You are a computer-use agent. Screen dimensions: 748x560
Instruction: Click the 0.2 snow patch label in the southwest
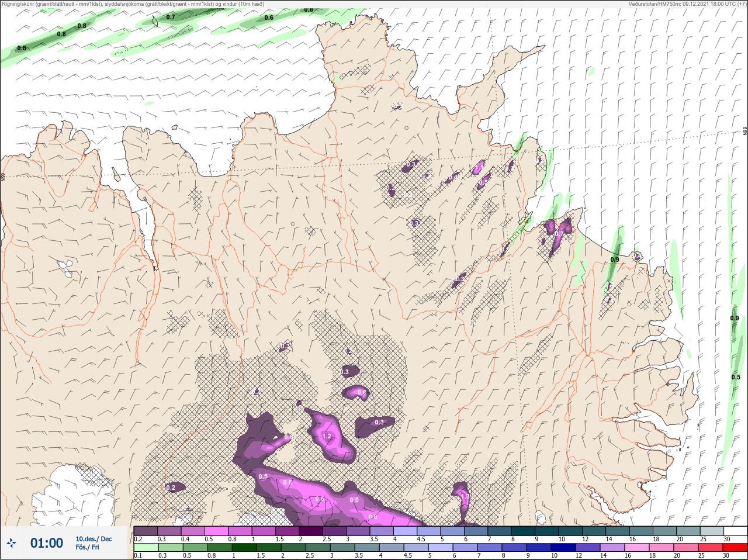click(x=171, y=488)
